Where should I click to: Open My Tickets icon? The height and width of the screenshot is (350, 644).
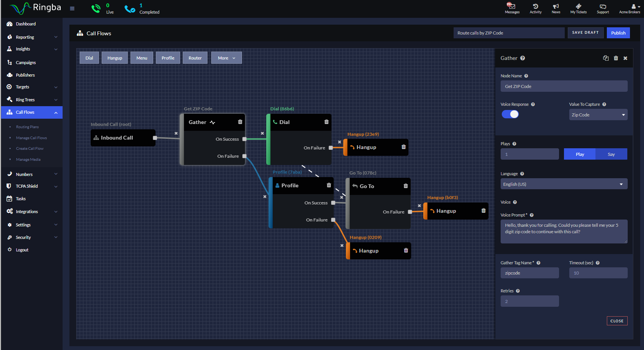coord(578,6)
